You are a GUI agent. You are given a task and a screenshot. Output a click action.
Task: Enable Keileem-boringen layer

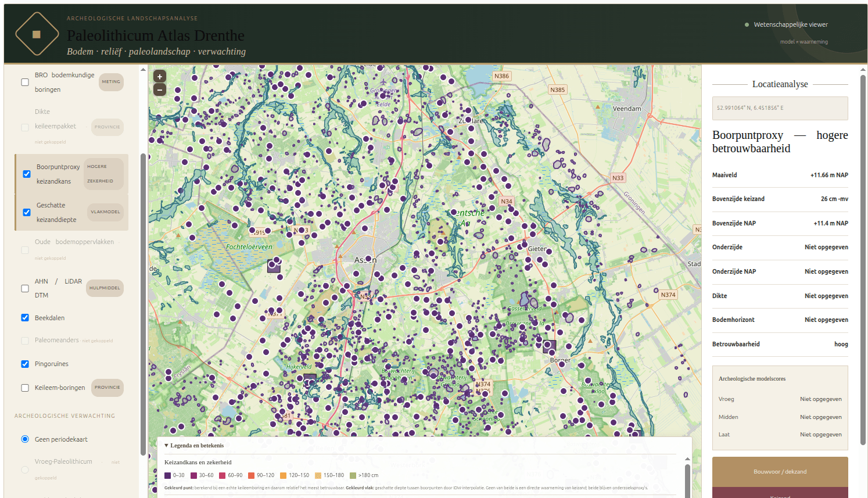pyautogui.click(x=25, y=388)
